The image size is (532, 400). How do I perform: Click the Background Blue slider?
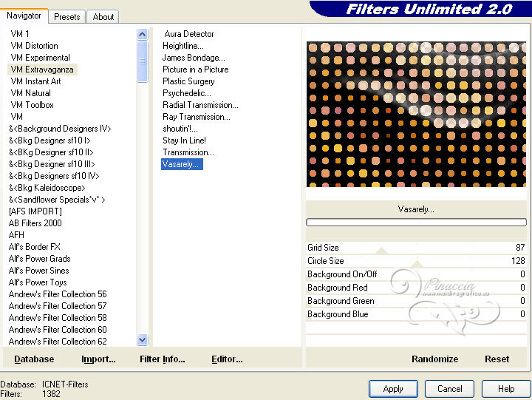(x=416, y=314)
